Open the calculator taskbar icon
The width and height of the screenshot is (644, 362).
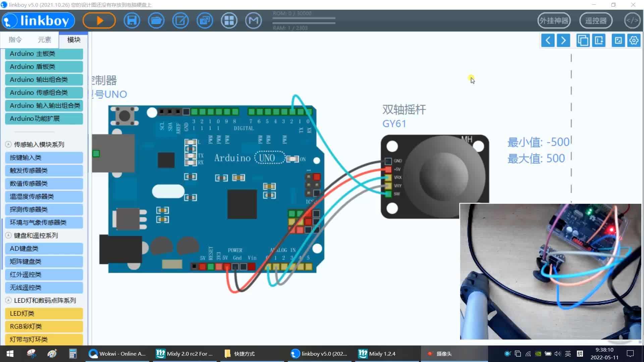[73, 354]
